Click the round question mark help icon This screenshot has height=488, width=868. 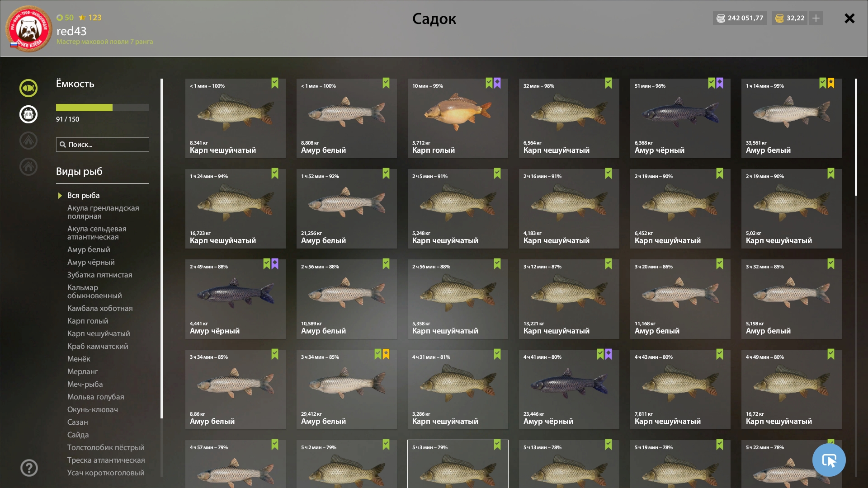click(29, 468)
